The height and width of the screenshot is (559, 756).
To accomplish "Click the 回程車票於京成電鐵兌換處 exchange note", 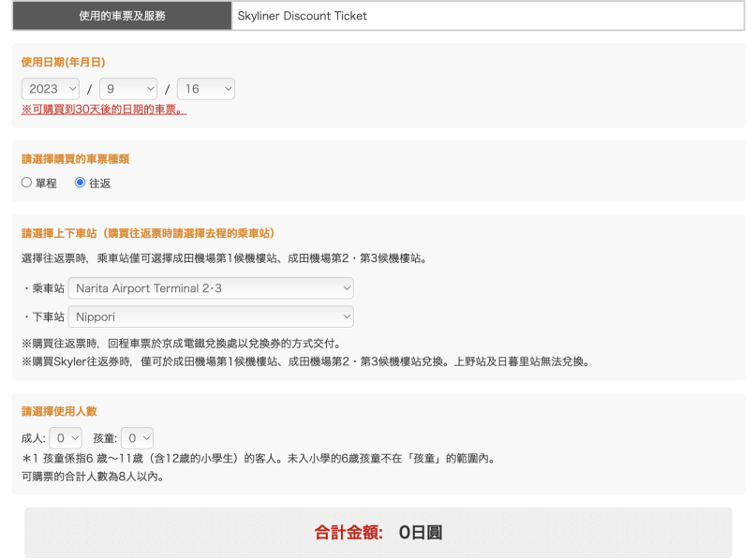I will tap(182, 344).
